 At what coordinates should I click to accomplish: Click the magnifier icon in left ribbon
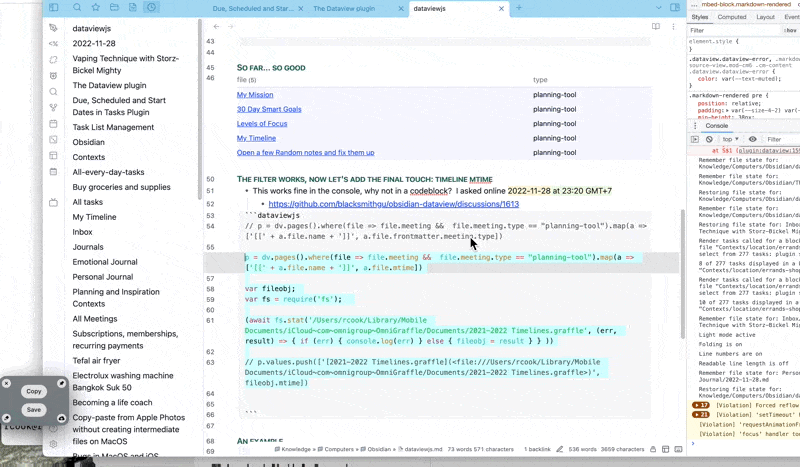(x=53, y=92)
